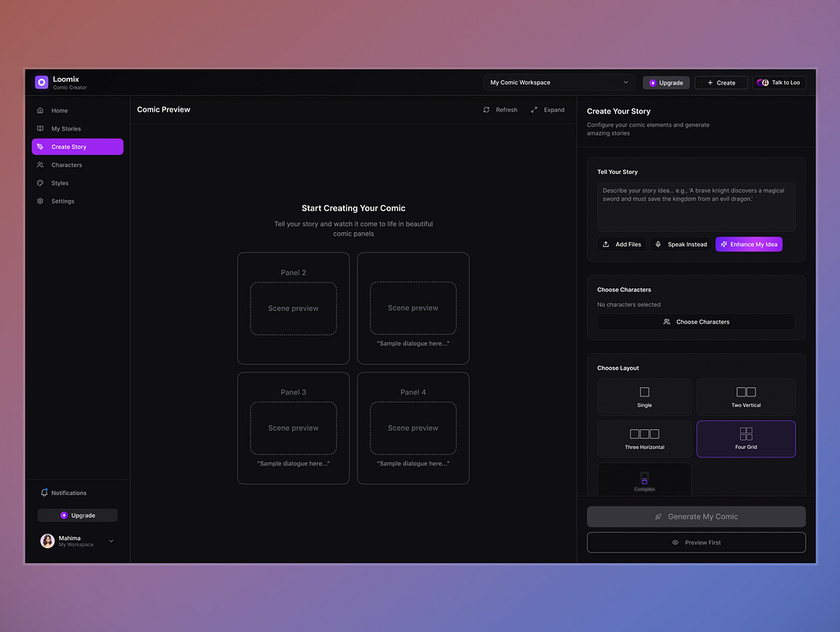This screenshot has width=840, height=632.
Task: Click the Enhance My Idea button
Action: coord(748,244)
